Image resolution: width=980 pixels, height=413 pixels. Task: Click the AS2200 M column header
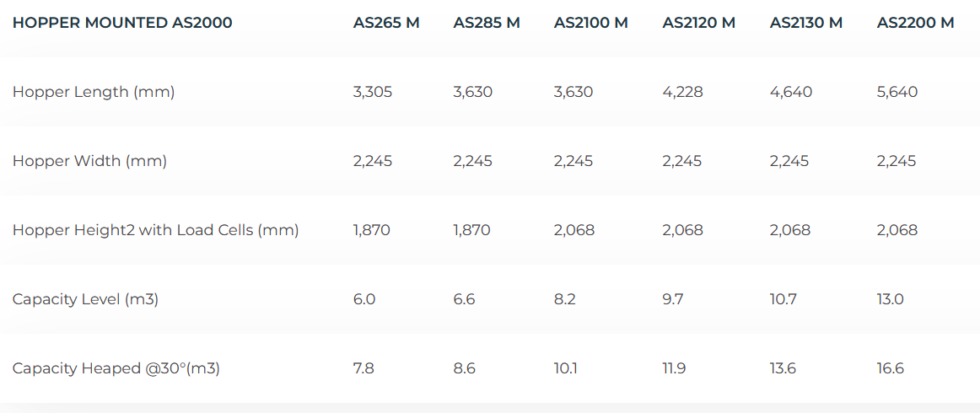(915, 23)
